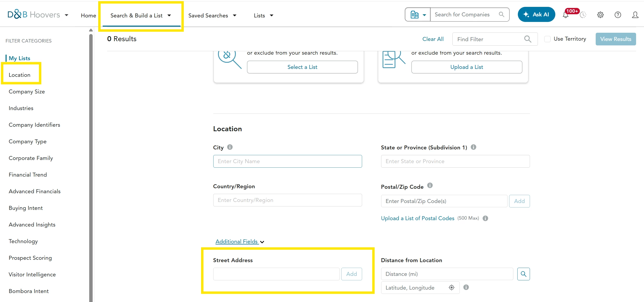Select Advanced Financials filter category
The height and width of the screenshot is (302, 644).
[x=35, y=191]
